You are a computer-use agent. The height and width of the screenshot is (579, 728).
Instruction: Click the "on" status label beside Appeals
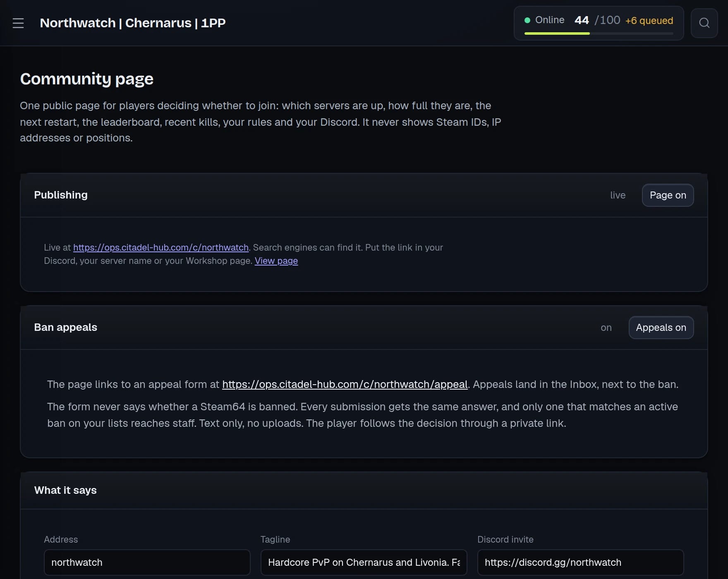click(606, 328)
